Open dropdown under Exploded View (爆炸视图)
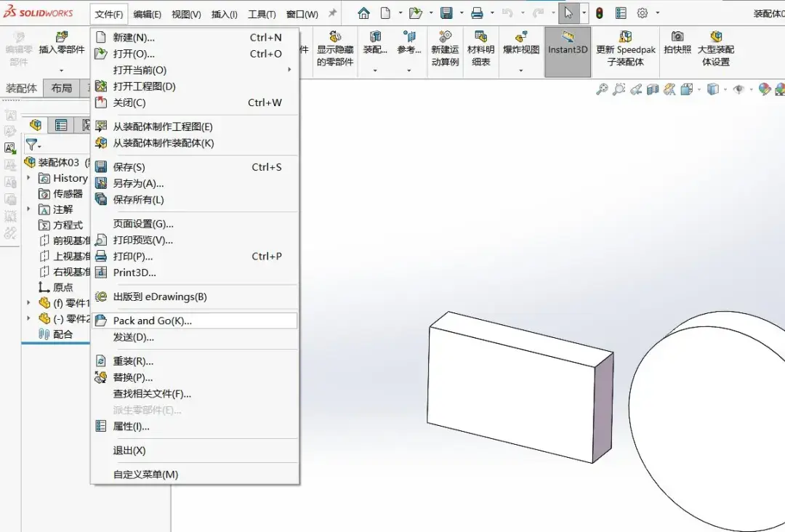Image resolution: width=785 pixels, height=532 pixels. pos(521,70)
